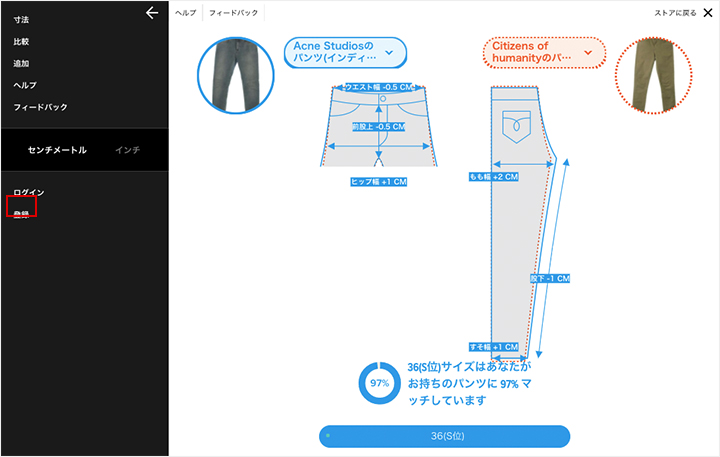Expand the Acne Studios pants dropdown
720x457 pixels.
pyautogui.click(x=345, y=52)
